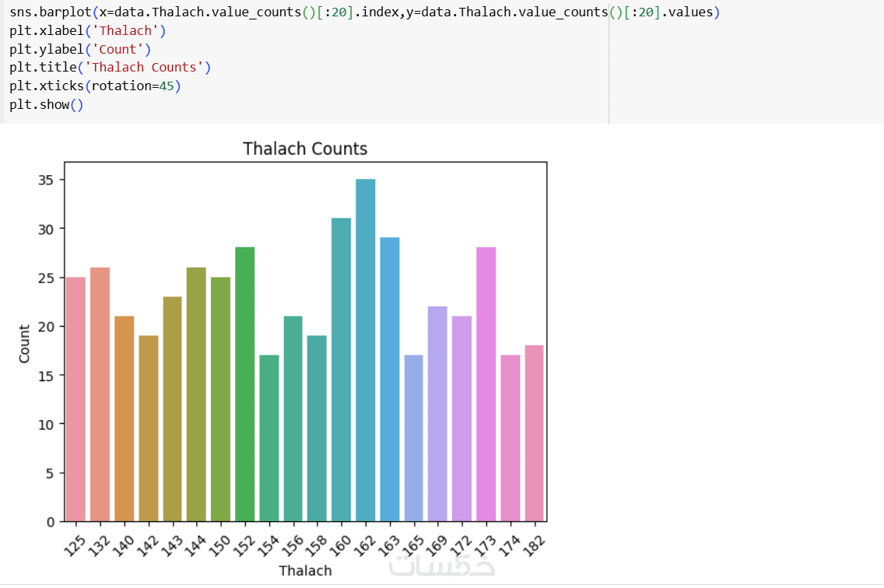Click the plt.xticks(rotation=45) code line
This screenshot has width=884, height=588.
coord(95,86)
